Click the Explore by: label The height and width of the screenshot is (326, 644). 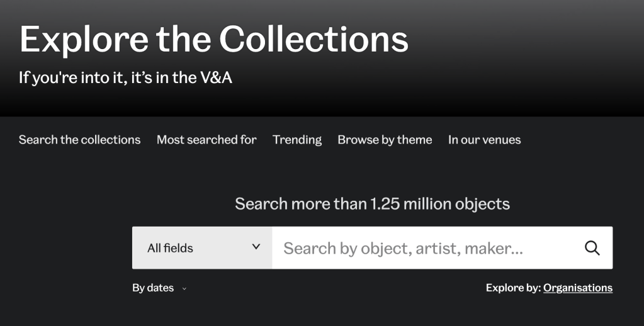(513, 288)
